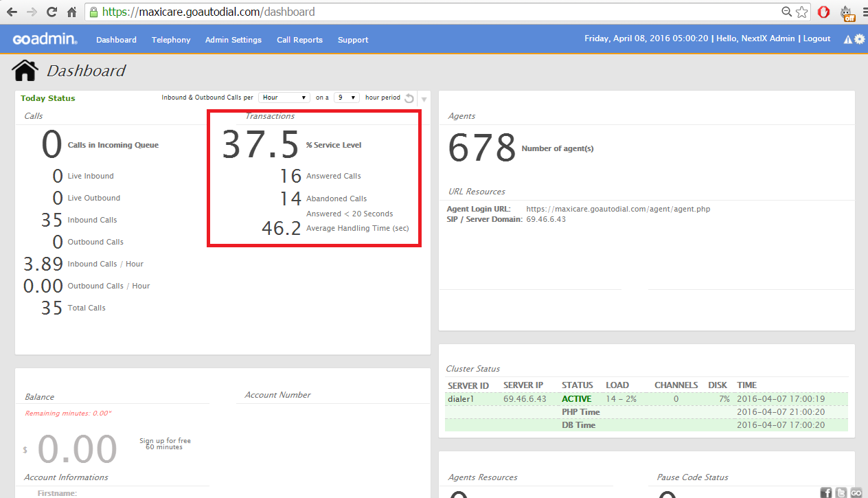This screenshot has height=498, width=868.
Task: Open the Facebook icon in footer
Action: [x=826, y=492]
